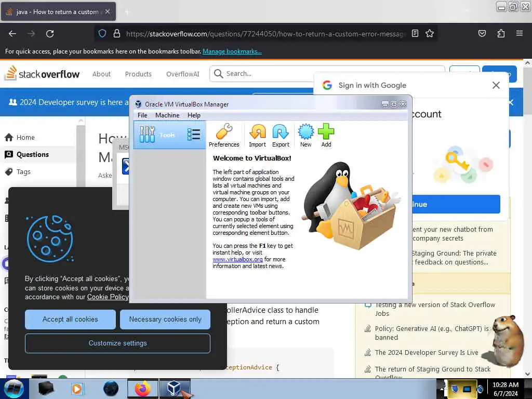Click page scrollbar up arrow

click(527, 63)
